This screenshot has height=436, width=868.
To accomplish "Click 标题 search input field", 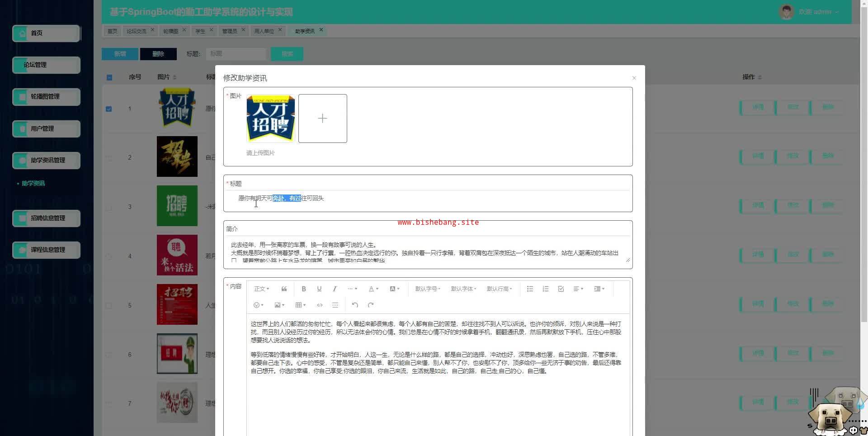I will (x=236, y=54).
